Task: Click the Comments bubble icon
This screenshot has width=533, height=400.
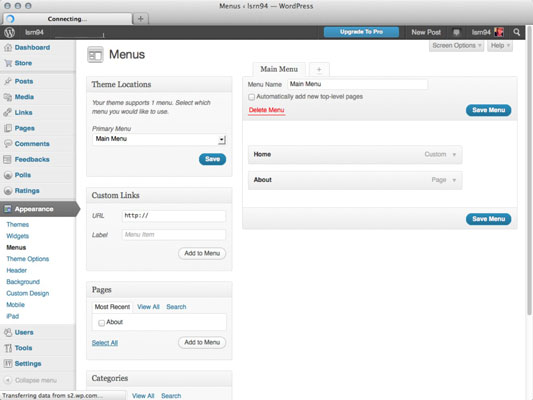Action: pyautogui.click(x=8, y=144)
